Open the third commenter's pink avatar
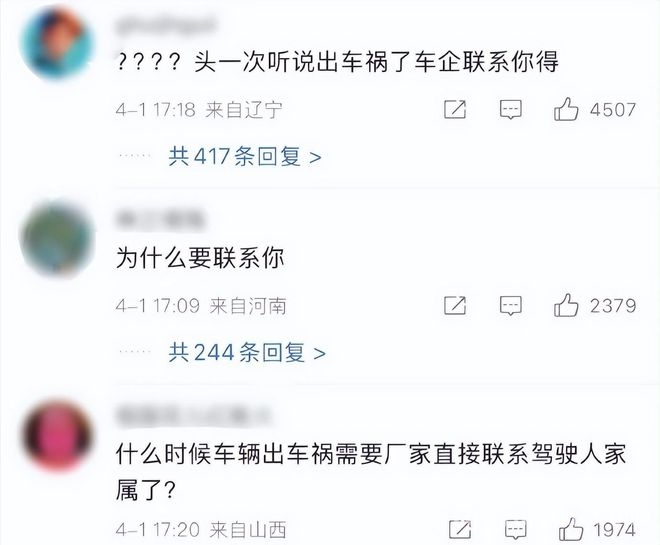660x545 pixels. [x=57, y=434]
